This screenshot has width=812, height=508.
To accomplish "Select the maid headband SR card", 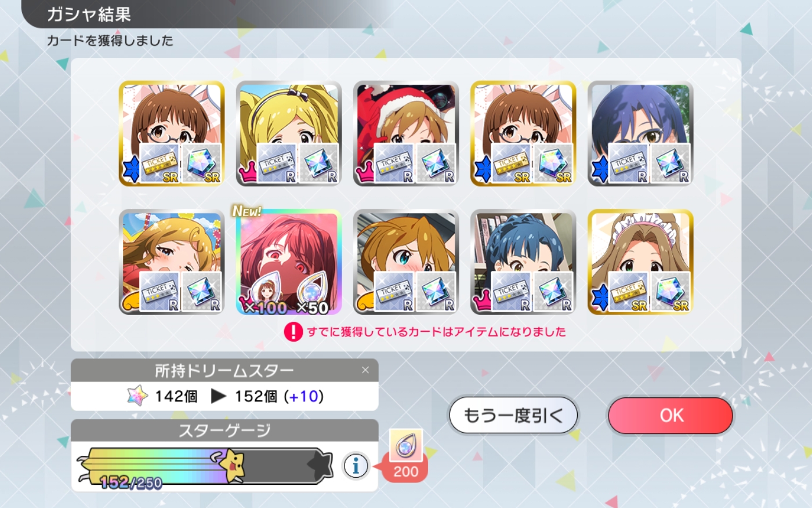I will 640,262.
